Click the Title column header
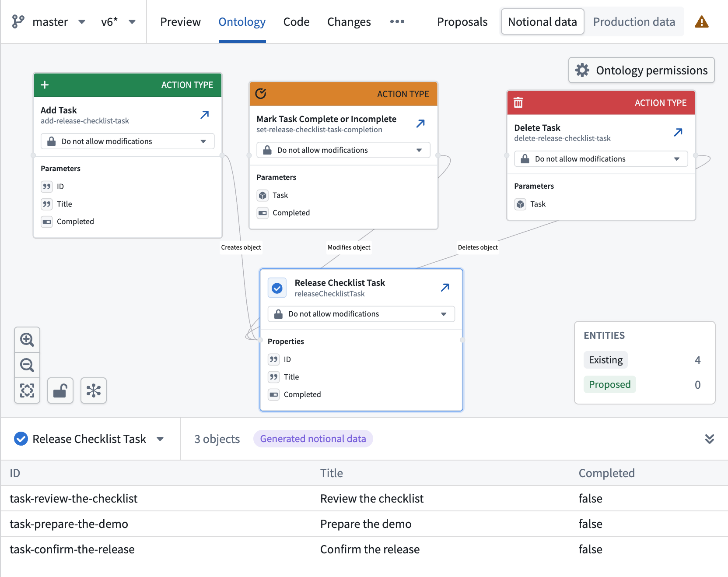 pos(331,473)
